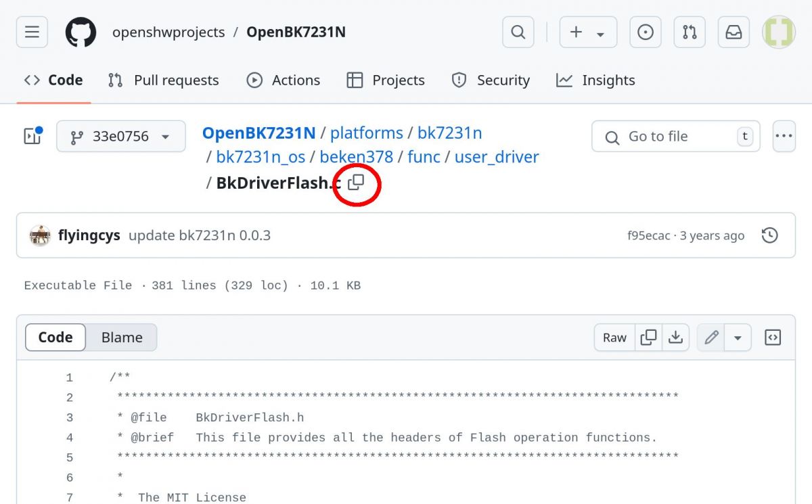Select code line number 4

click(69, 438)
